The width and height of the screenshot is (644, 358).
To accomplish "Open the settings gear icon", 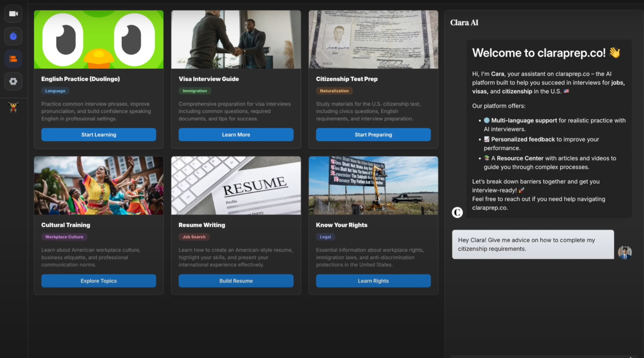I will pyautogui.click(x=13, y=81).
